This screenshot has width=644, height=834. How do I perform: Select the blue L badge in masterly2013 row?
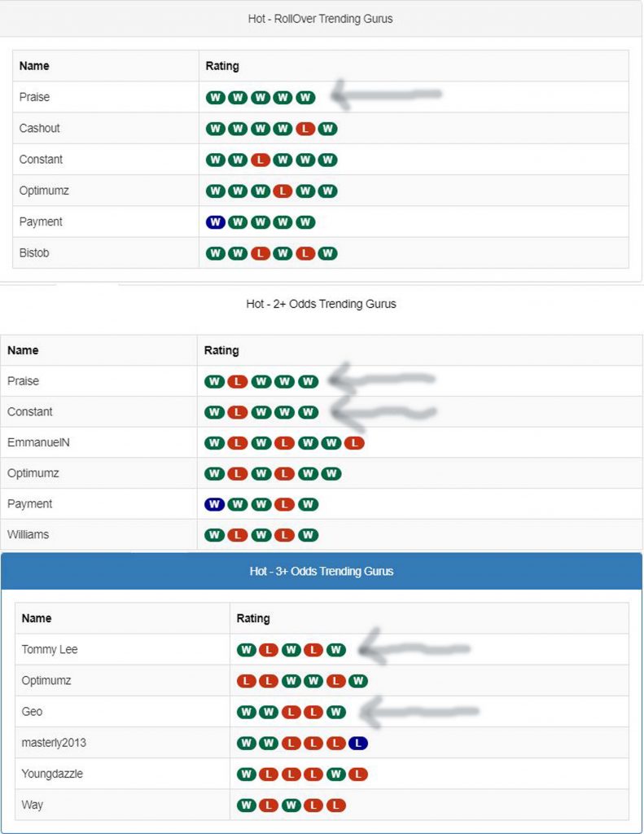pos(358,743)
